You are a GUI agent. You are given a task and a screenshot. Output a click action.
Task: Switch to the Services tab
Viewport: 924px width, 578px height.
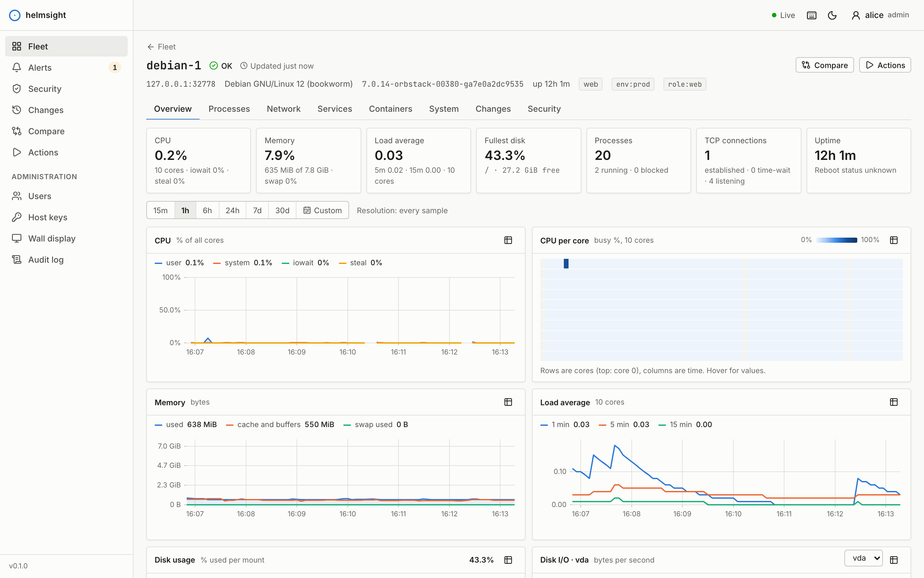click(x=335, y=109)
